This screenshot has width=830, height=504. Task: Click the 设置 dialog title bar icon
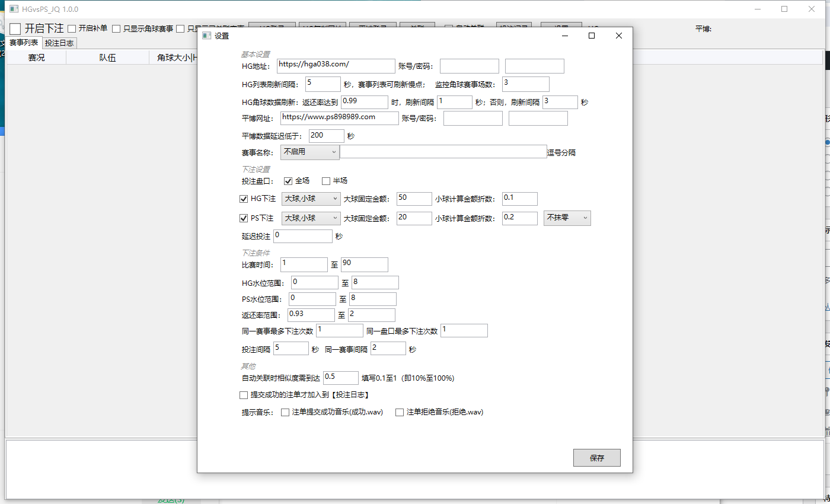point(206,36)
